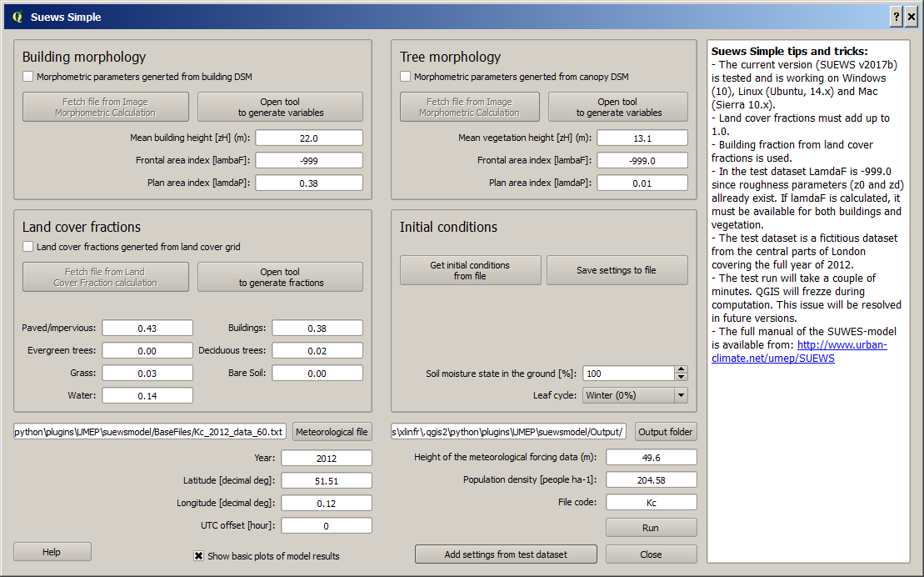Screen dimensions: 924x577
Task: Open tool to generate building variables
Action: (281, 107)
